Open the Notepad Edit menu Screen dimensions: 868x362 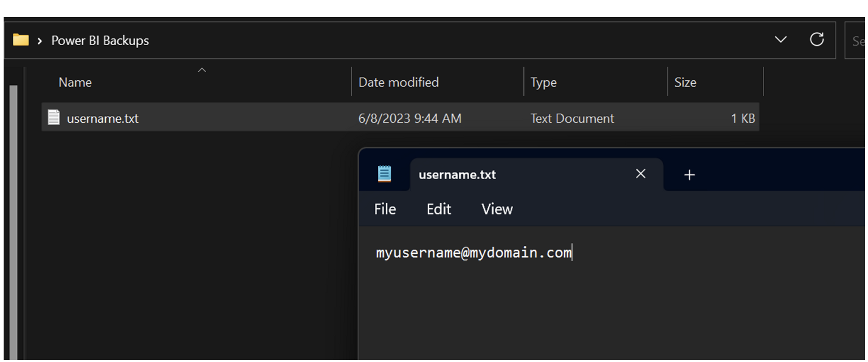[x=439, y=209]
